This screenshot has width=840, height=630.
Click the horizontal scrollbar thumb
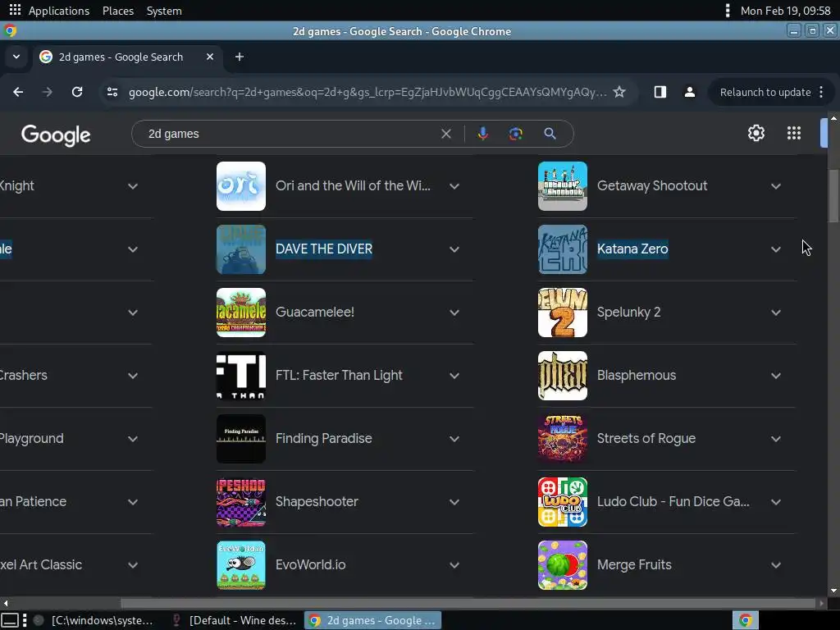click(468, 603)
